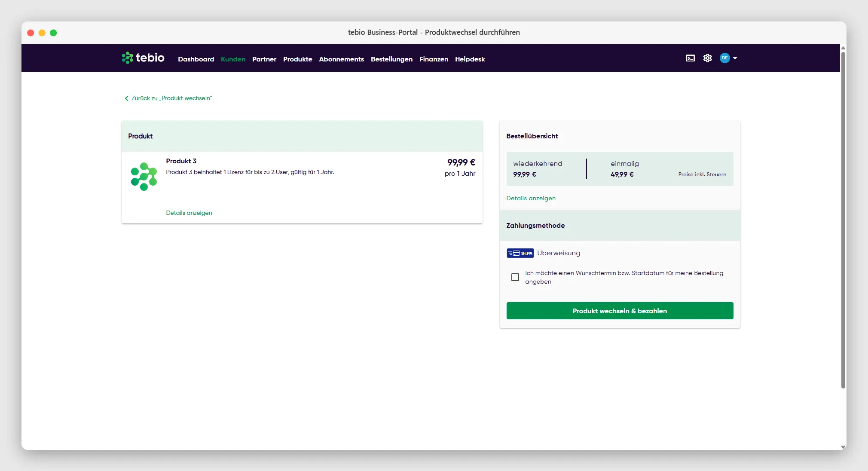The width and height of the screenshot is (868, 471).
Task: Click the tebio logo icon
Action: [127, 58]
